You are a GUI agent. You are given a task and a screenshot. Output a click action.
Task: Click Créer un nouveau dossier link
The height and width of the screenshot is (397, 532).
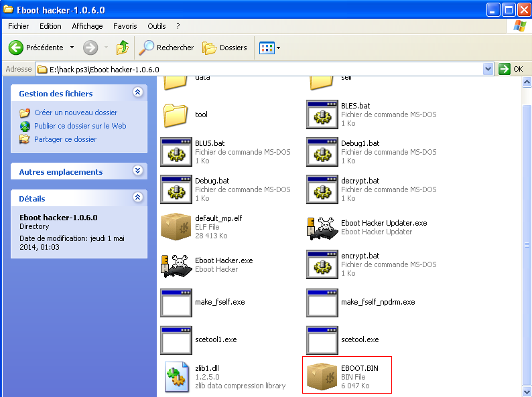(76, 112)
